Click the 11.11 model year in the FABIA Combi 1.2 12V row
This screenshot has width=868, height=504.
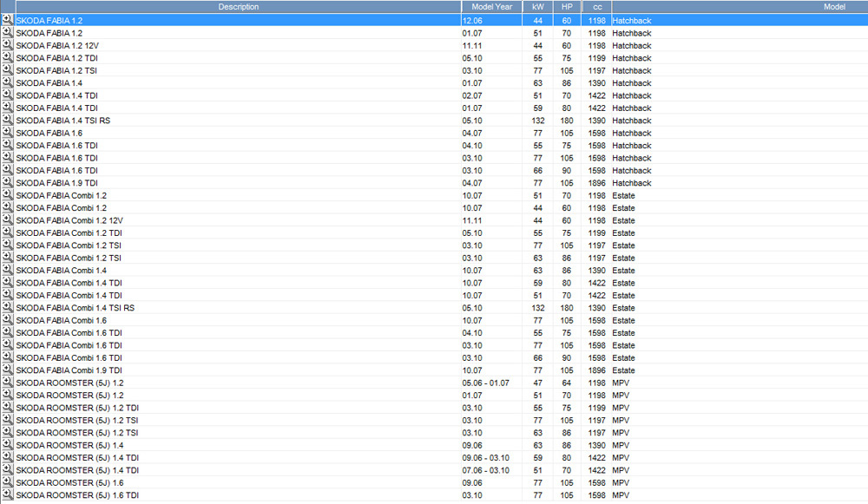(x=472, y=220)
